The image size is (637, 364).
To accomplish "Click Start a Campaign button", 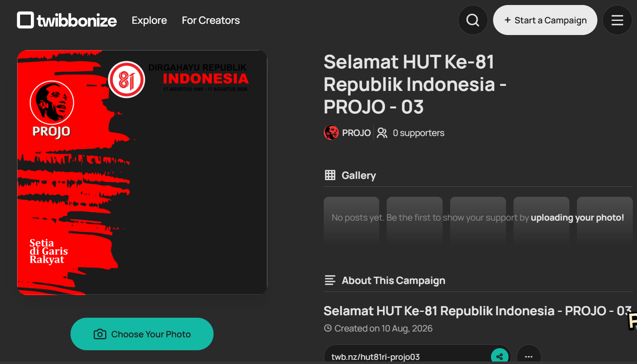I will 545,20.
